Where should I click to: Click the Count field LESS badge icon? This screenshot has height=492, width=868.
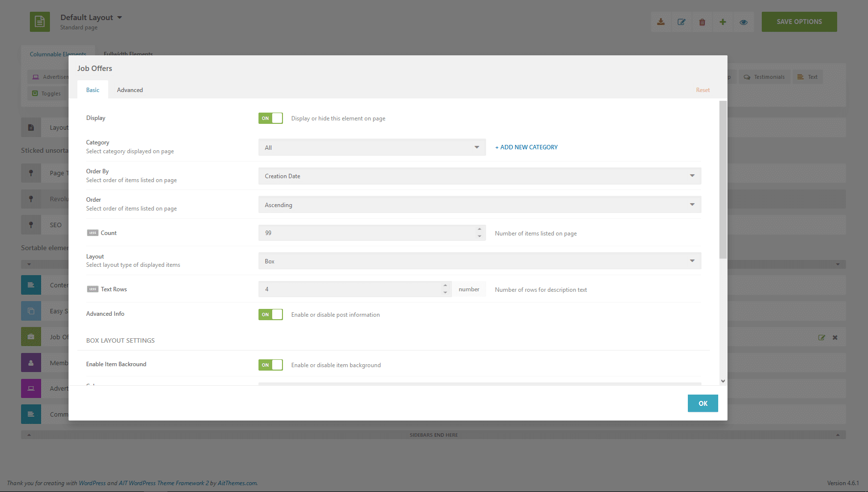tap(93, 233)
